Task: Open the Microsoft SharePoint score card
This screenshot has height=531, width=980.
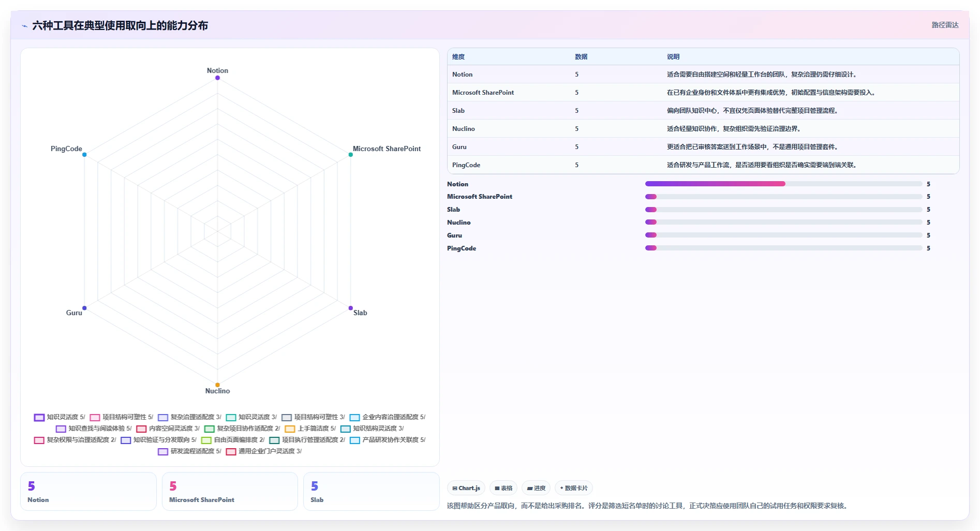Action: coord(230,491)
